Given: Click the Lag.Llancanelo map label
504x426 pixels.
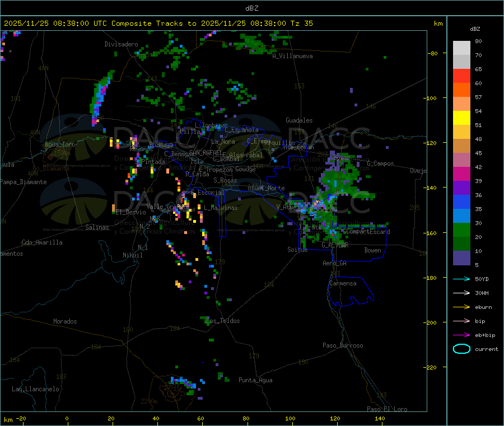Looking at the screenshot, I should coord(36,389).
